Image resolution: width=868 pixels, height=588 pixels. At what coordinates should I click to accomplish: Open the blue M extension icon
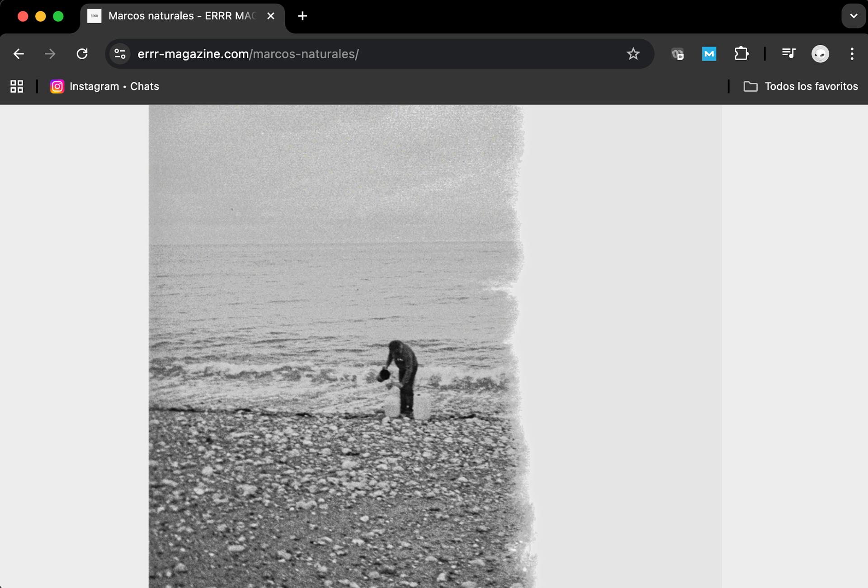click(709, 54)
